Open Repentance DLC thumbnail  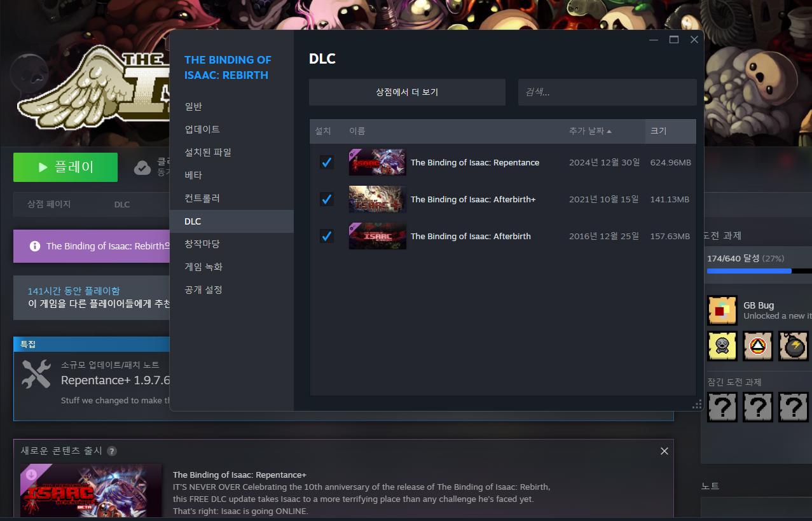pyautogui.click(x=377, y=162)
